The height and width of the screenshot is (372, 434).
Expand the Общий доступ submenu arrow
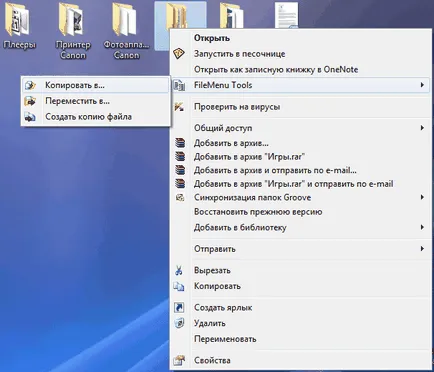422,128
